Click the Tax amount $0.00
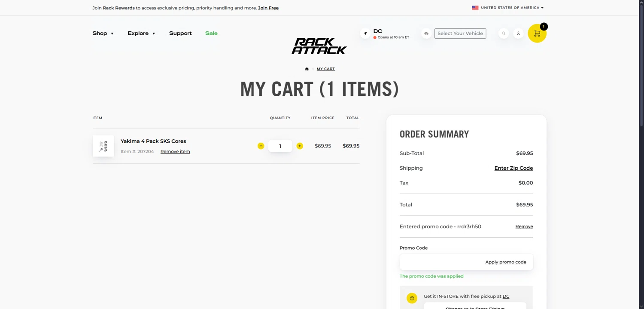 (526, 183)
